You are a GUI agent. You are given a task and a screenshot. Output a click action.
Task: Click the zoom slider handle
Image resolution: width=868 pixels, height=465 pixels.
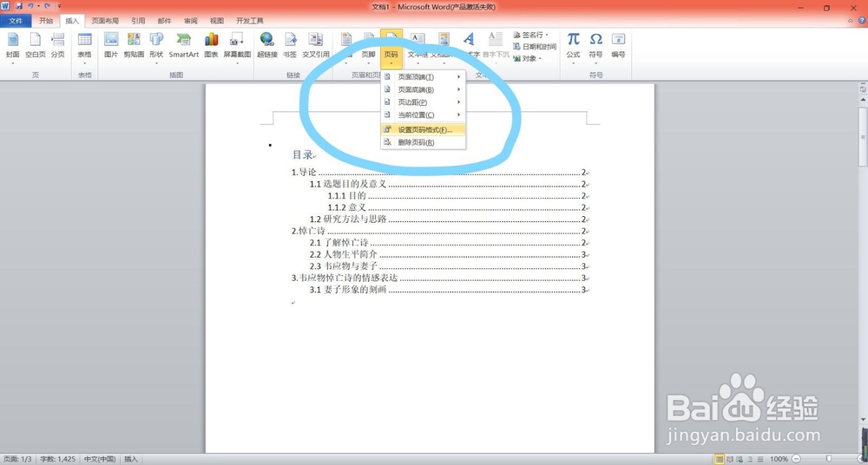click(x=829, y=459)
